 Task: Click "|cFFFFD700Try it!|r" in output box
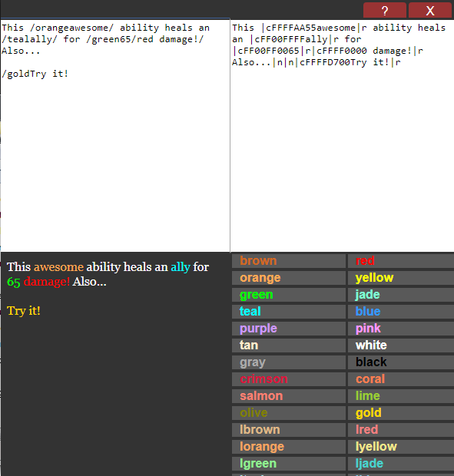[350, 62]
